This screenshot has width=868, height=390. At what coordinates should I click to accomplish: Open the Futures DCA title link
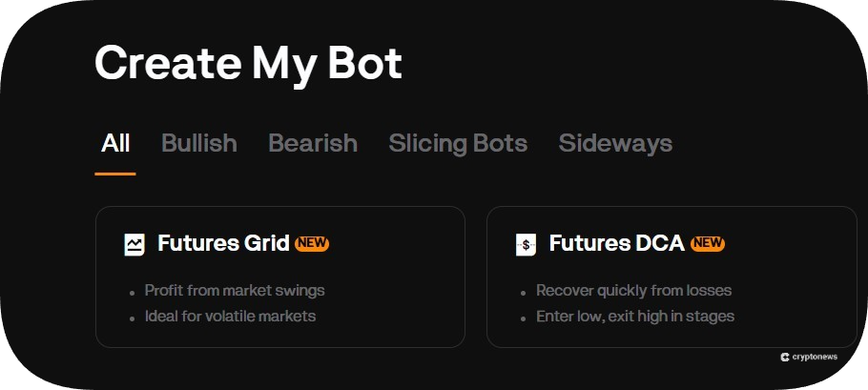coord(616,243)
